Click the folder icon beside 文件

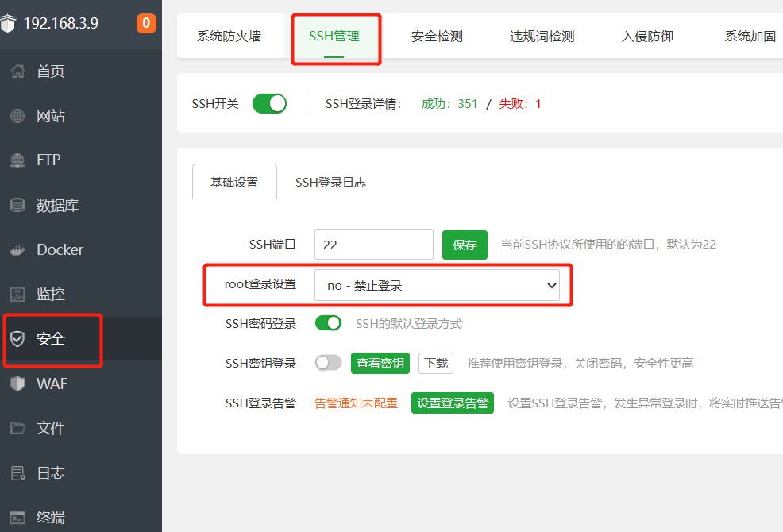17,428
